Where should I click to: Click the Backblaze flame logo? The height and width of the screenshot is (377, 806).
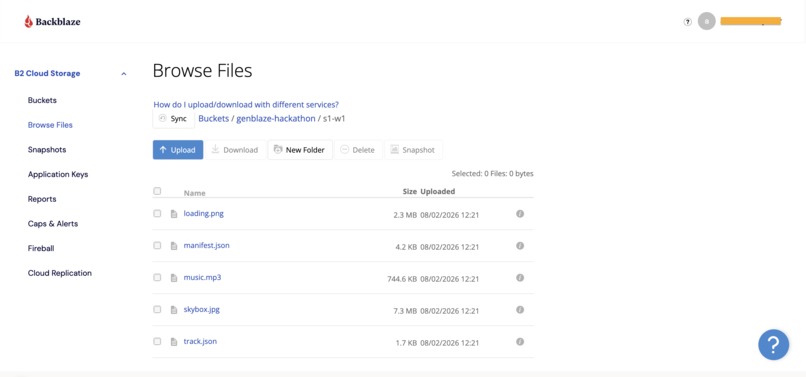click(x=28, y=22)
